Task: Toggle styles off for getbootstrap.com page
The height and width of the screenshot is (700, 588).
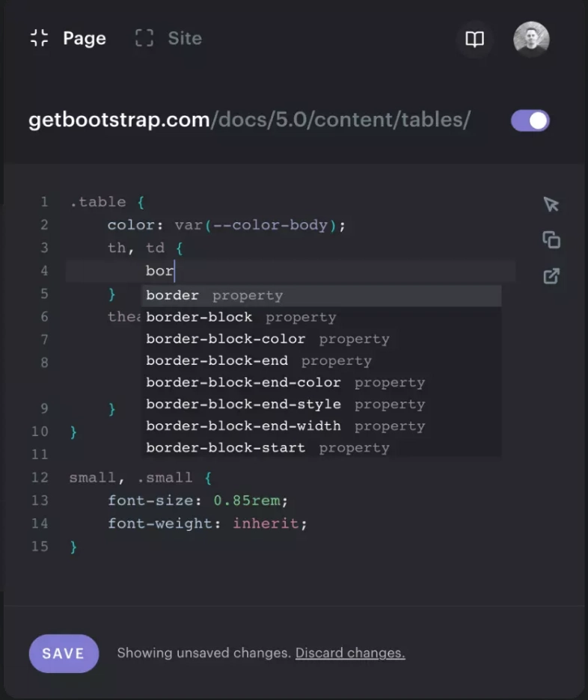Action: click(530, 120)
